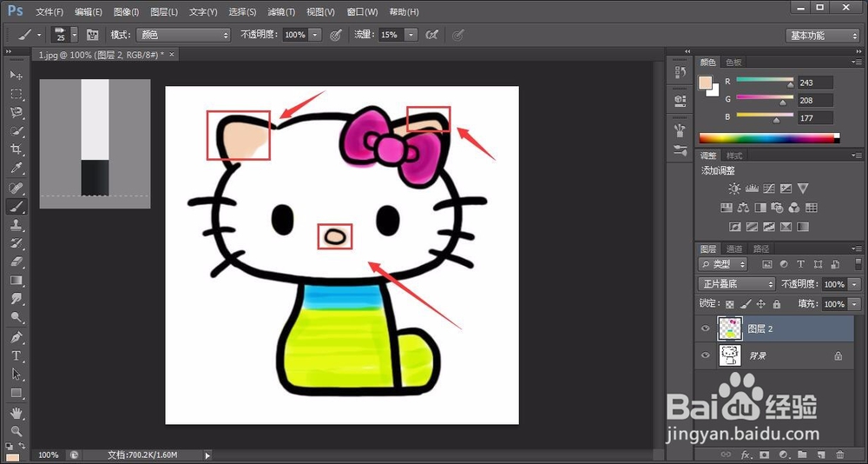This screenshot has width=868, height=464.
Task: Hide the 背景 layer with eye icon
Action: (x=705, y=355)
